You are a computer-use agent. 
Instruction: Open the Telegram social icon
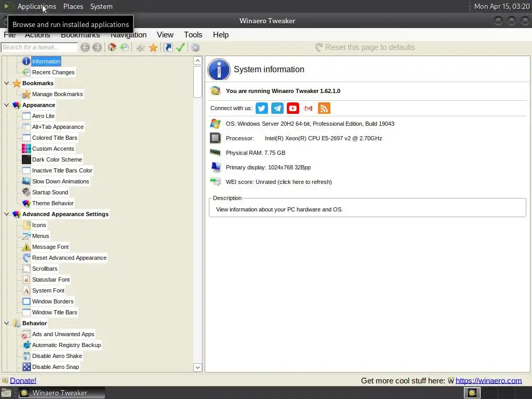[x=277, y=108]
